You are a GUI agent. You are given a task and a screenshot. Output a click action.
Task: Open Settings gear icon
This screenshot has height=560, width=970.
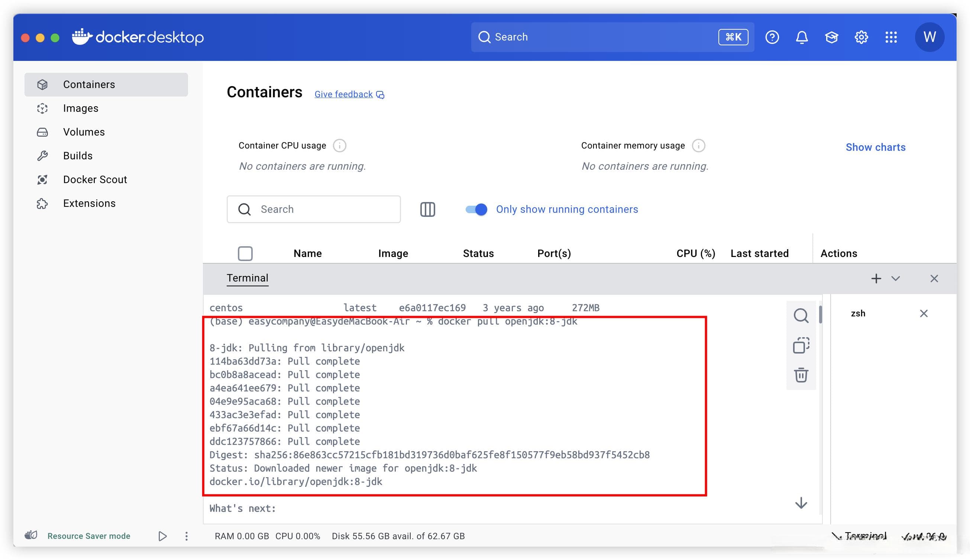click(x=861, y=37)
